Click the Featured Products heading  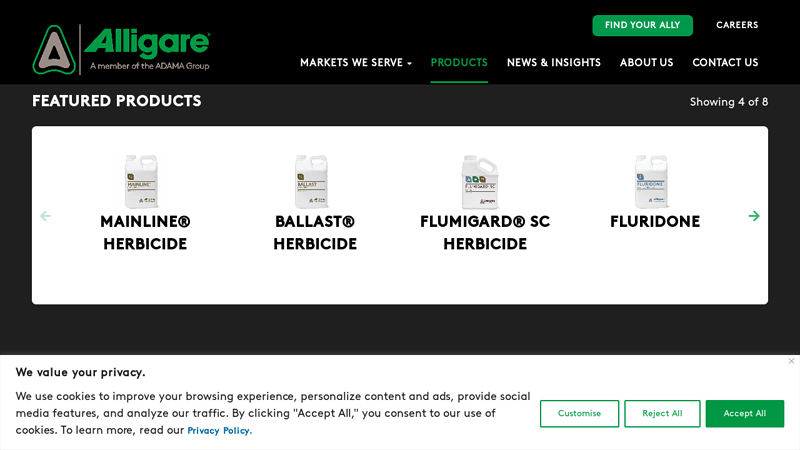click(117, 101)
